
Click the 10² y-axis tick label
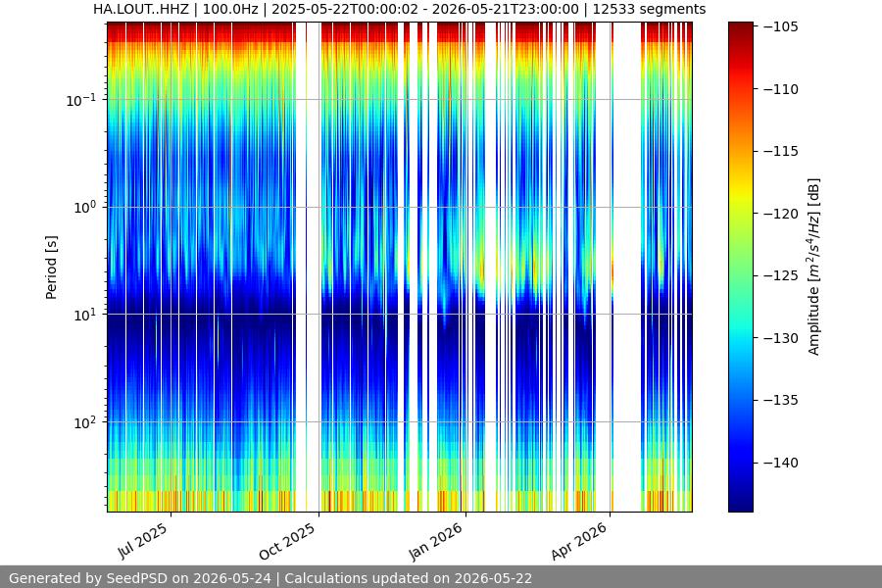pyautogui.click(x=85, y=422)
